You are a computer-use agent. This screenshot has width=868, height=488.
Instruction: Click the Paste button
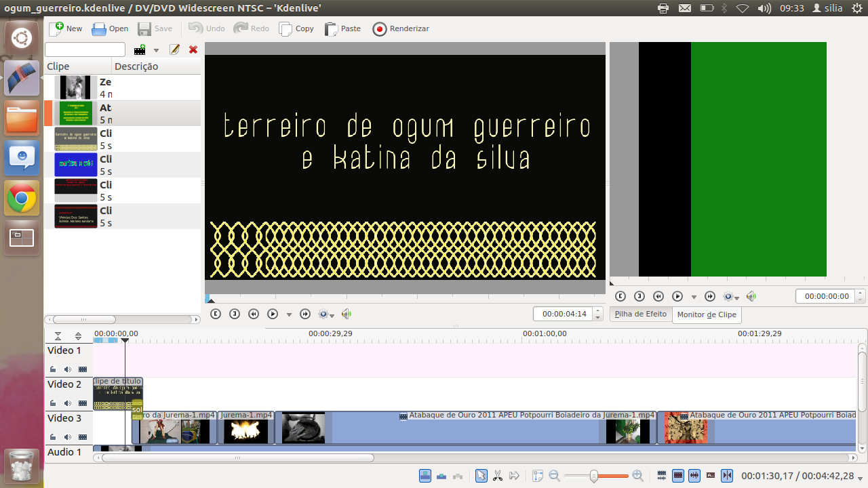coord(342,28)
